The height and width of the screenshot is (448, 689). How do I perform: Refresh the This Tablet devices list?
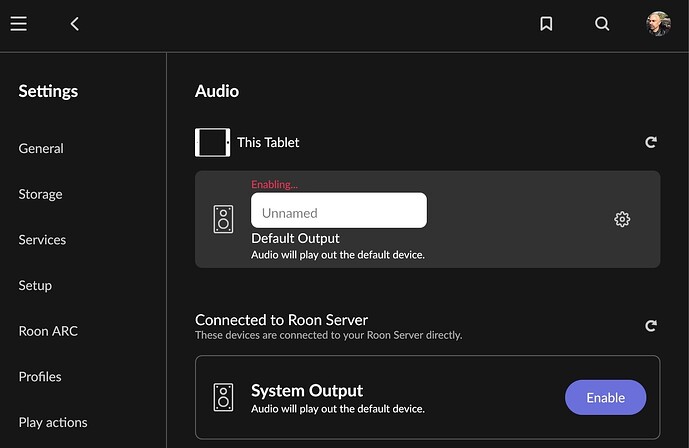pos(651,142)
